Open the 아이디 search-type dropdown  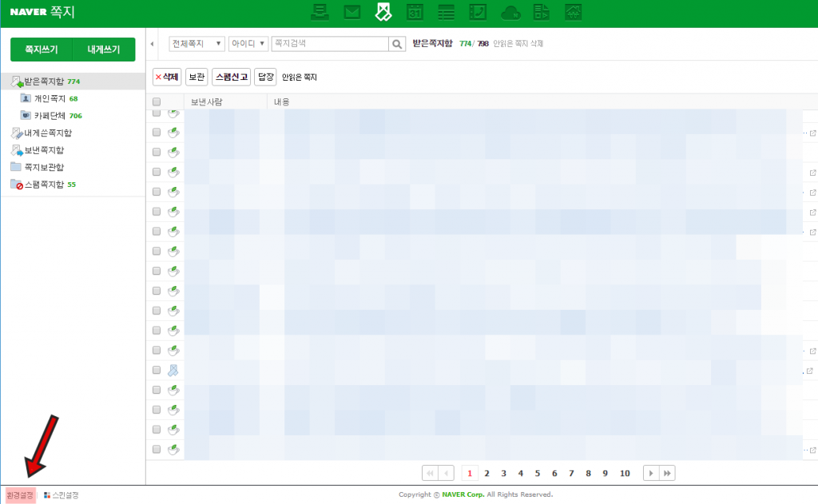pyautogui.click(x=248, y=44)
